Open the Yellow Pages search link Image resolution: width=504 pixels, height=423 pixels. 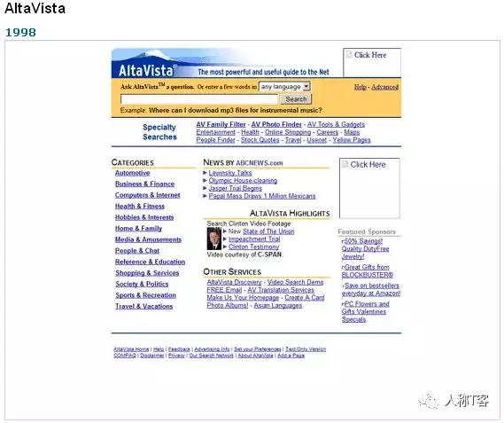click(352, 140)
